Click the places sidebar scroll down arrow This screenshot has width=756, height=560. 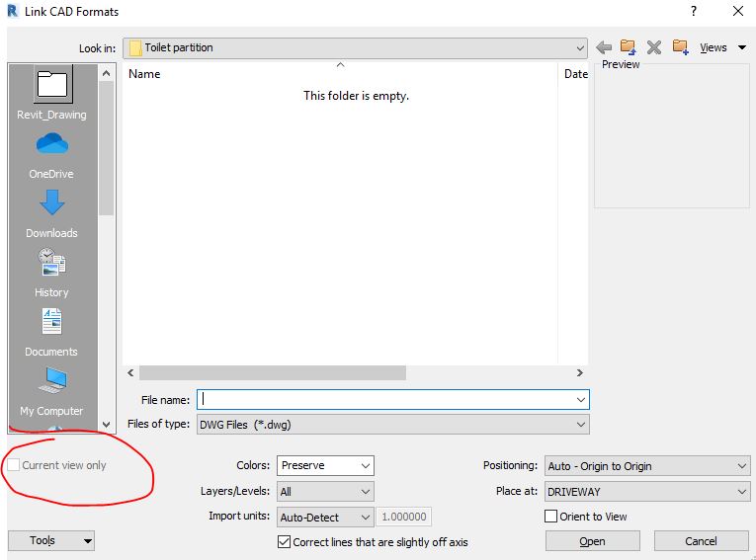106,425
